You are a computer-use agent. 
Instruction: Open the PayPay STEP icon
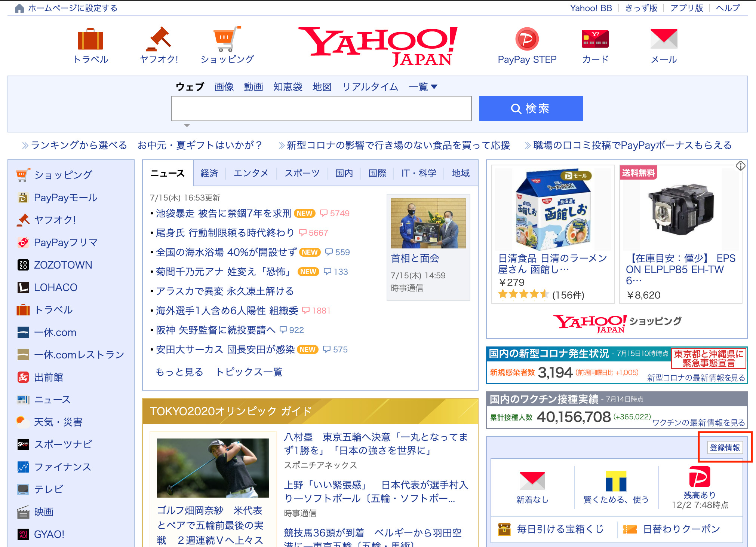tap(527, 39)
